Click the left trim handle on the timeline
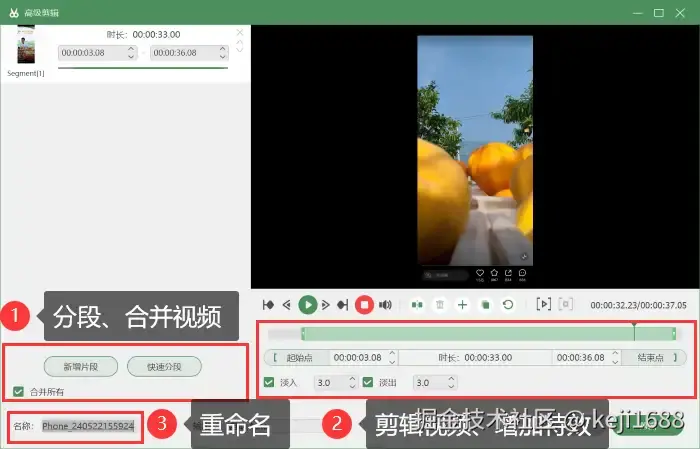The height and width of the screenshot is (449, 700). (x=303, y=334)
